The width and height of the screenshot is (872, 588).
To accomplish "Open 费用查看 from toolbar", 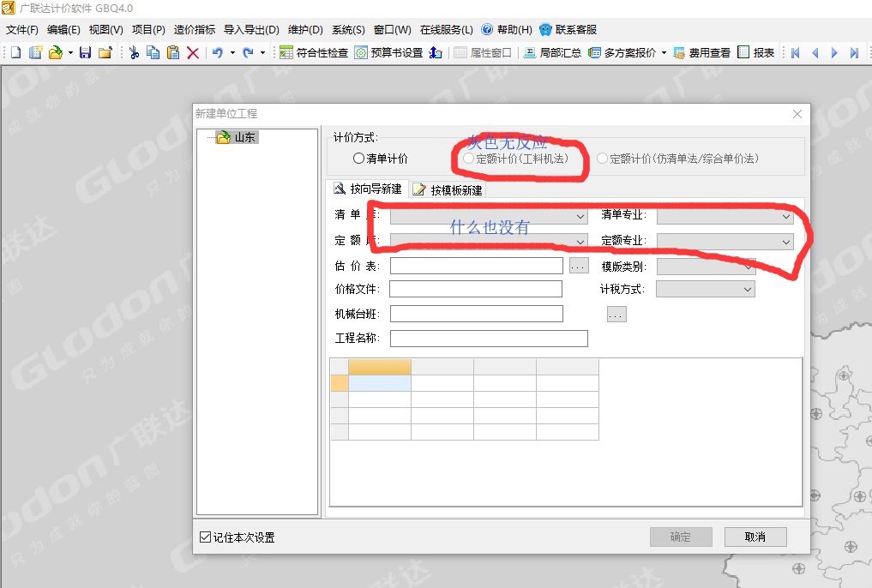I will tap(701, 53).
